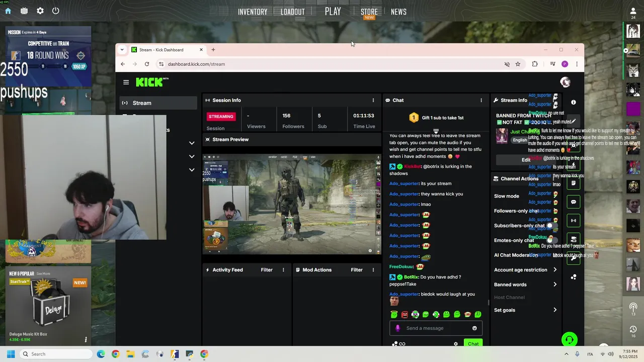Open the Chrome three-dot menu
The width and height of the screenshot is (644, 362).
[577, 64]
